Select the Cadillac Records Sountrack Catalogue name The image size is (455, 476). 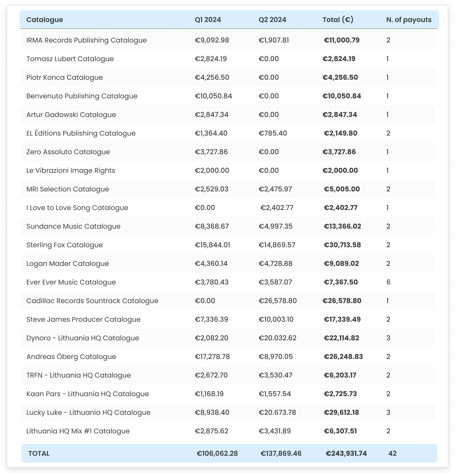(92, 301)
